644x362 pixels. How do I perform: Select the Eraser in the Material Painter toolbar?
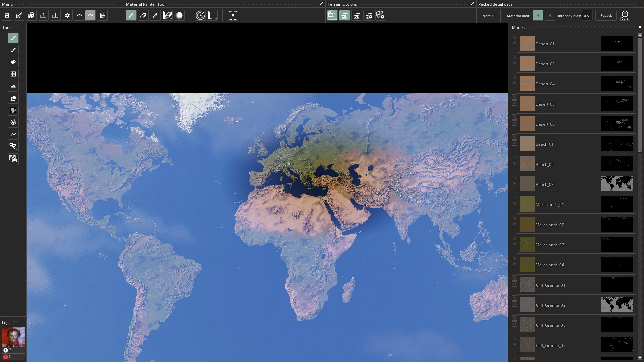click(x=143, y=15)
